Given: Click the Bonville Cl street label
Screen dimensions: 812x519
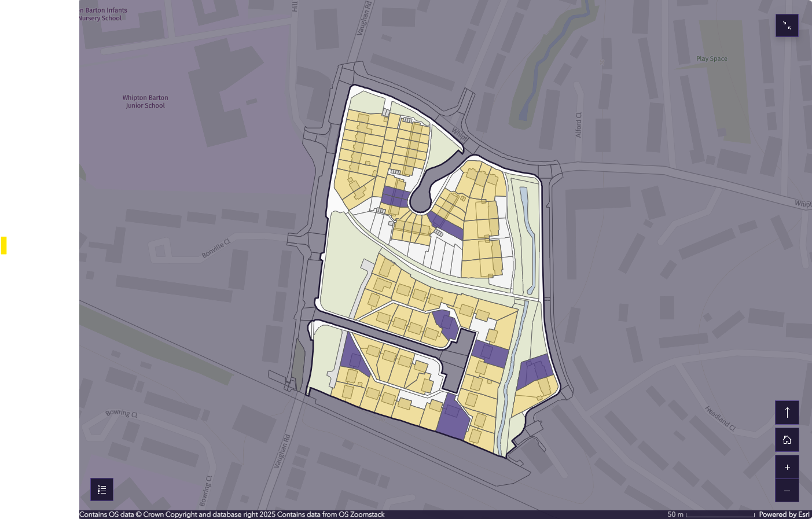Looking at the screenshot, I should [x=216, y=249].
